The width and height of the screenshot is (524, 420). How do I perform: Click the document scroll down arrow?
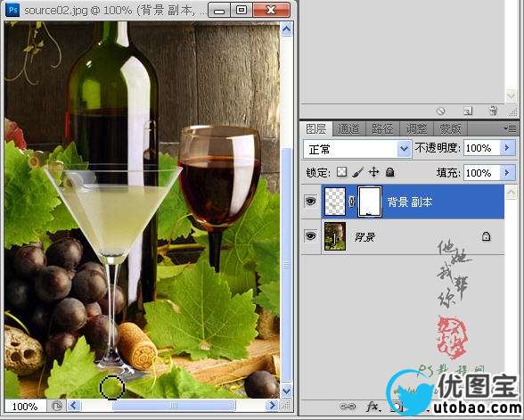[x=286, y=391]
